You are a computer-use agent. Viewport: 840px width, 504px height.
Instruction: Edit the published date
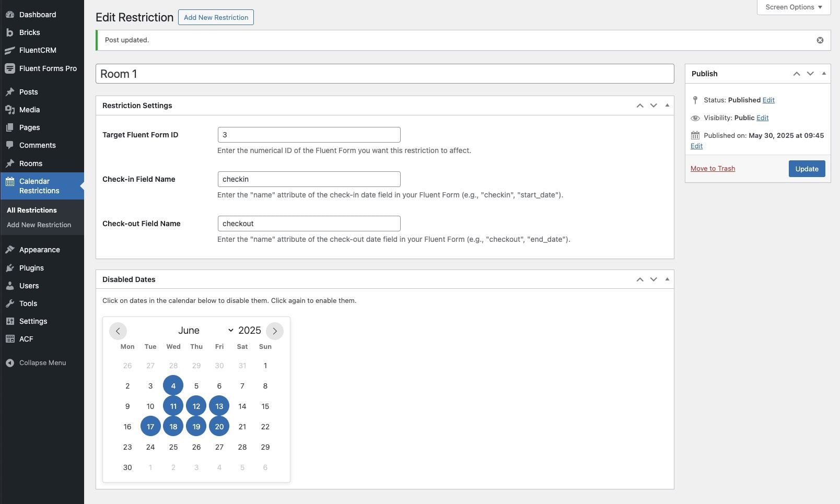pos(696,146)
